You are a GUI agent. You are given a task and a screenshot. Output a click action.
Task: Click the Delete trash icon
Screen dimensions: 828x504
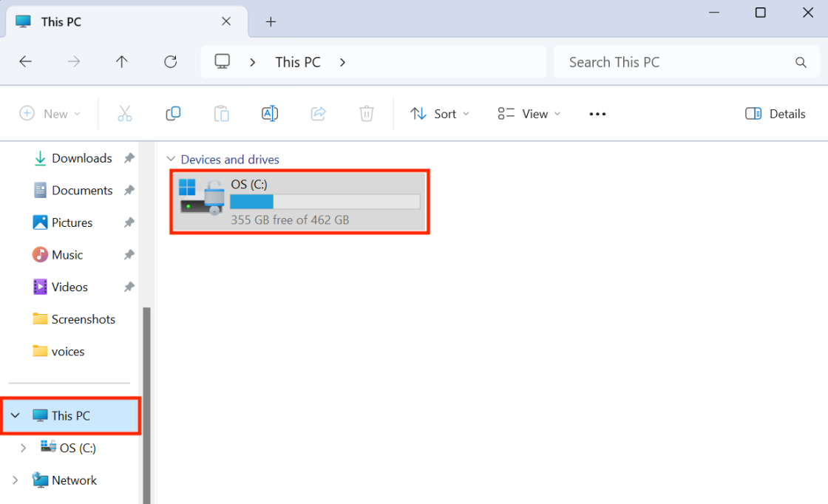[366, 113]
